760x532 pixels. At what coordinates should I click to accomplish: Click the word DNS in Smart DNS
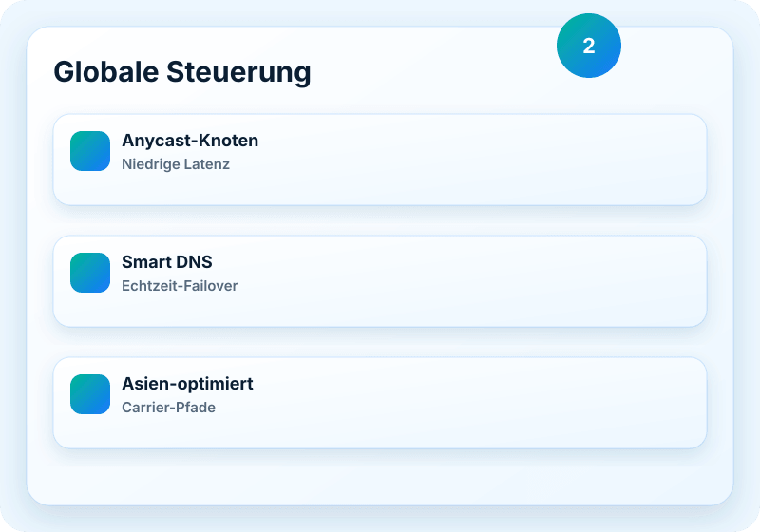(194, 261)
